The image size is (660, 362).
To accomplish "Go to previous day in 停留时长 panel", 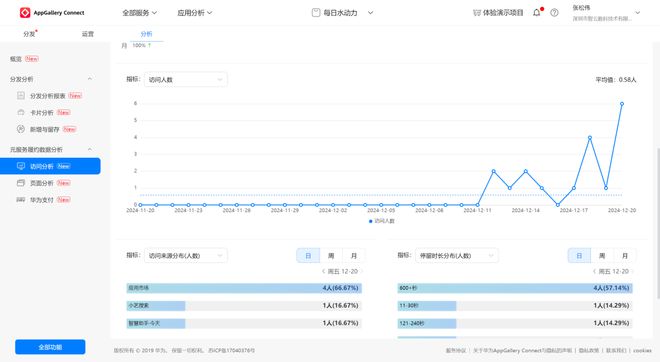I will click(594, 272).
